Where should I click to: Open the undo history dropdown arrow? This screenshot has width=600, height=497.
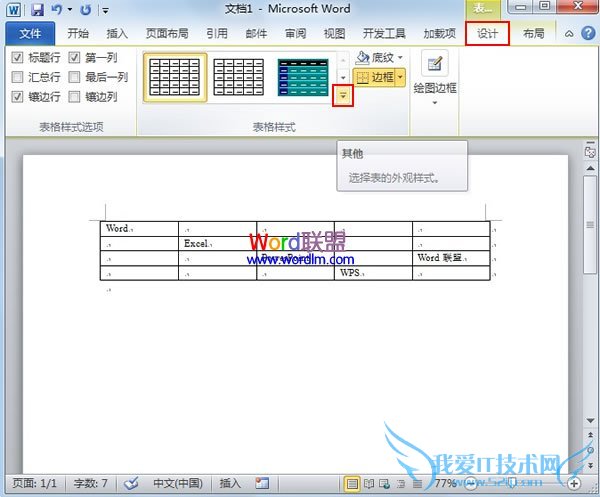[70, 9]
